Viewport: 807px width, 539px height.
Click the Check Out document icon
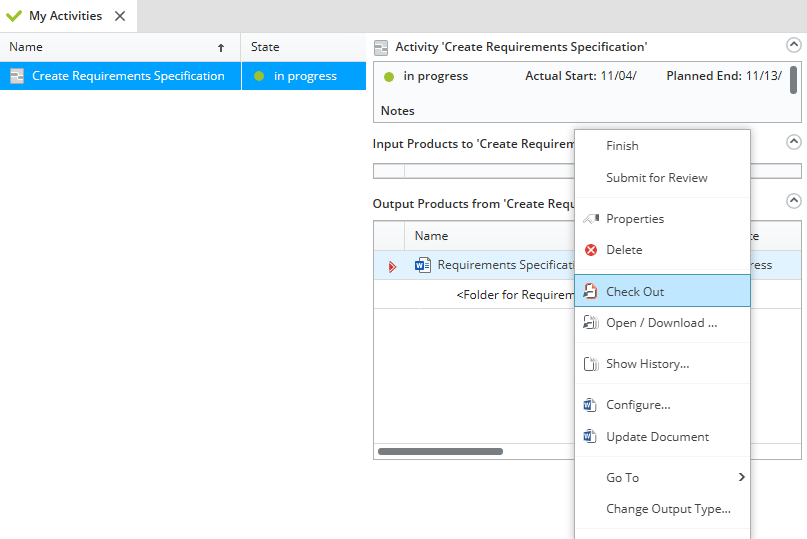590,292
